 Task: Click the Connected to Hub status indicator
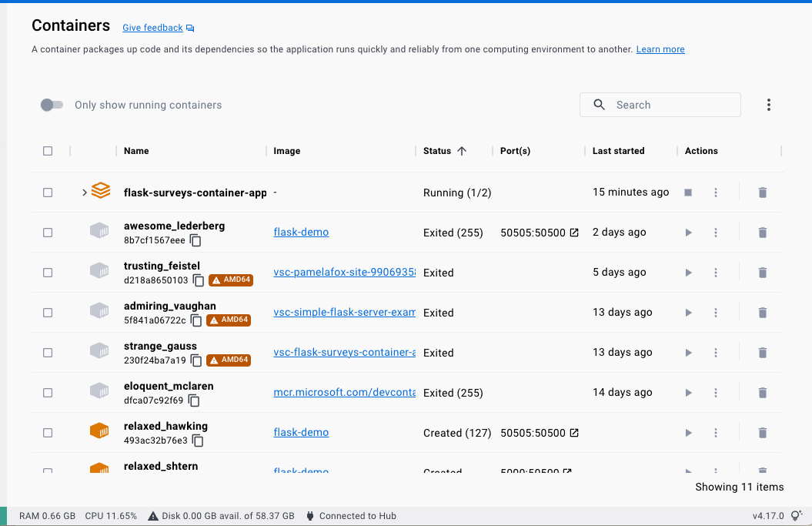pos(351,515)
